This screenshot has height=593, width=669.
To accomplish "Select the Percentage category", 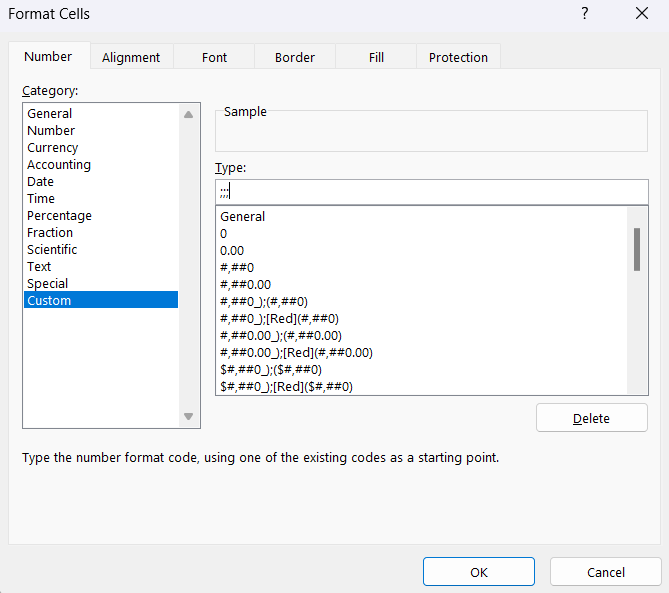I will [59, 216].
